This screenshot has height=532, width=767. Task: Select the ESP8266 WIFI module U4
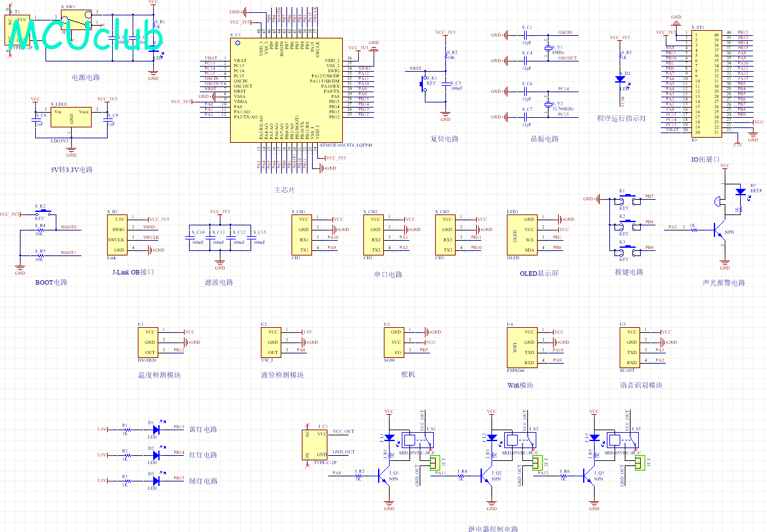point(522,348)
